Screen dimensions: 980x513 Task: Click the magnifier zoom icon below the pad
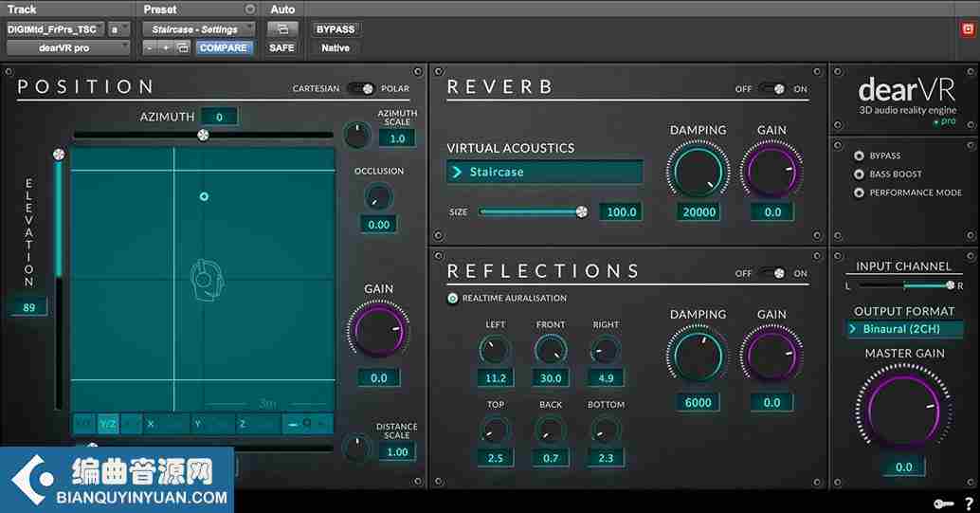tap(307, 424)
